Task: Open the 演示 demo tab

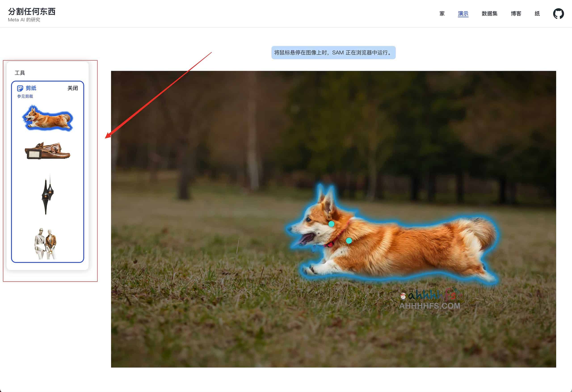Action: click(463, 14)
